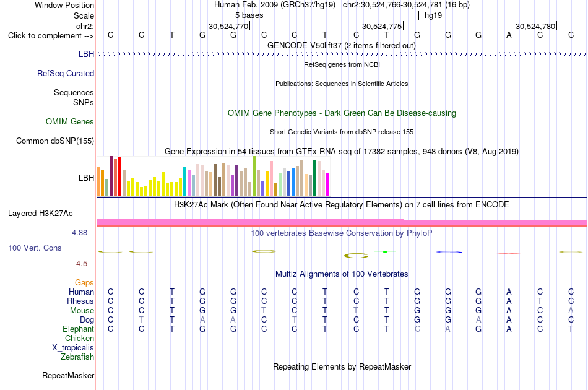This screenshot has height=390, width=588.
Task: Click the GTEx Gene Expression track title
Action: [x=342, y=152]
